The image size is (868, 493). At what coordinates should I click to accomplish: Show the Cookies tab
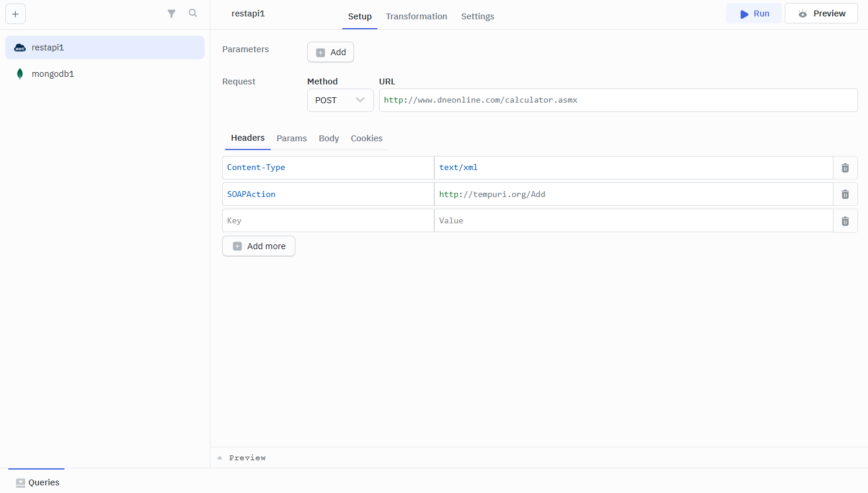(x=366, y=138)
